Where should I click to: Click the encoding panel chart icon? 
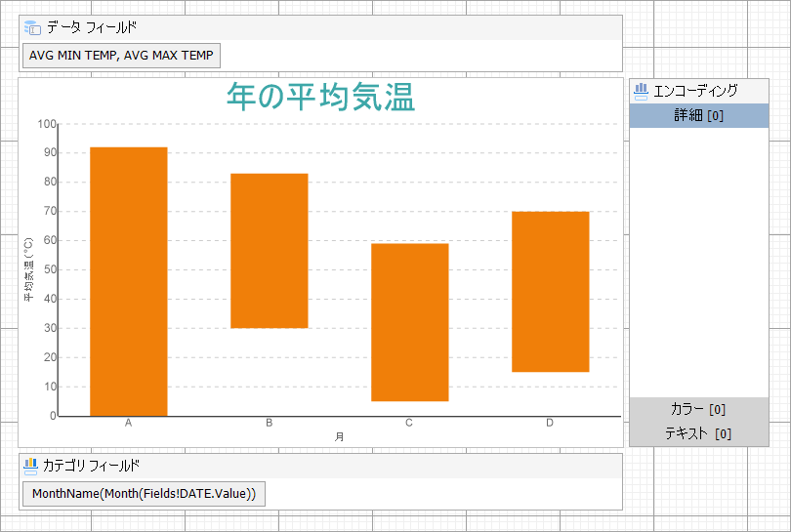642,91
